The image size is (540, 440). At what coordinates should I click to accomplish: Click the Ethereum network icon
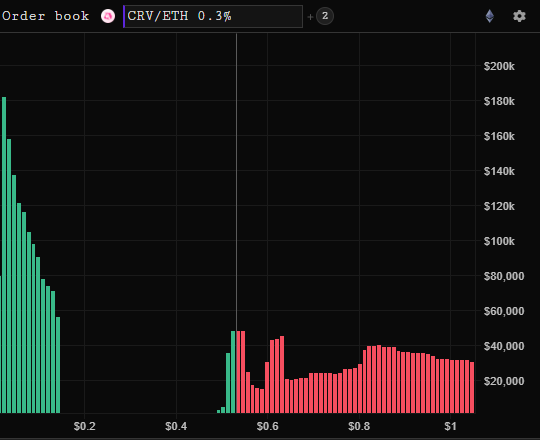[x=490, y=16]
